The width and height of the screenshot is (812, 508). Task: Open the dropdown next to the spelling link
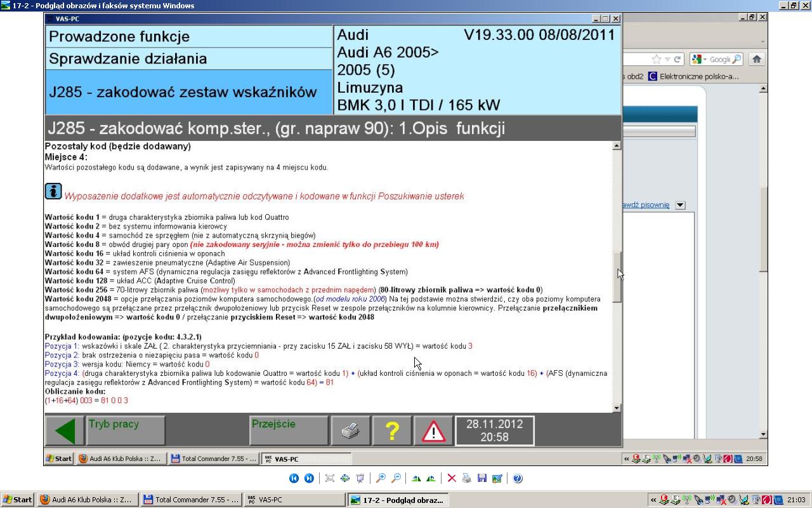tap(680, 205)
